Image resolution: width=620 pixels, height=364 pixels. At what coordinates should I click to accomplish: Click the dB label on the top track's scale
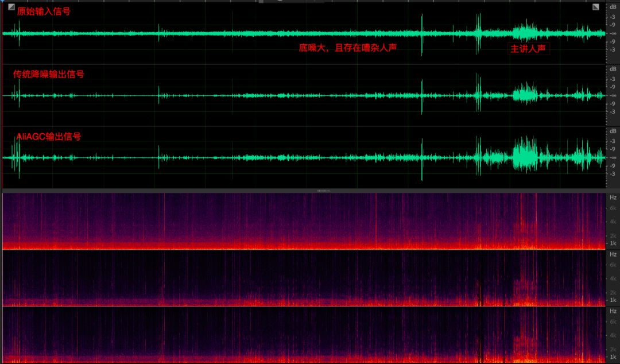click(612, 7)
